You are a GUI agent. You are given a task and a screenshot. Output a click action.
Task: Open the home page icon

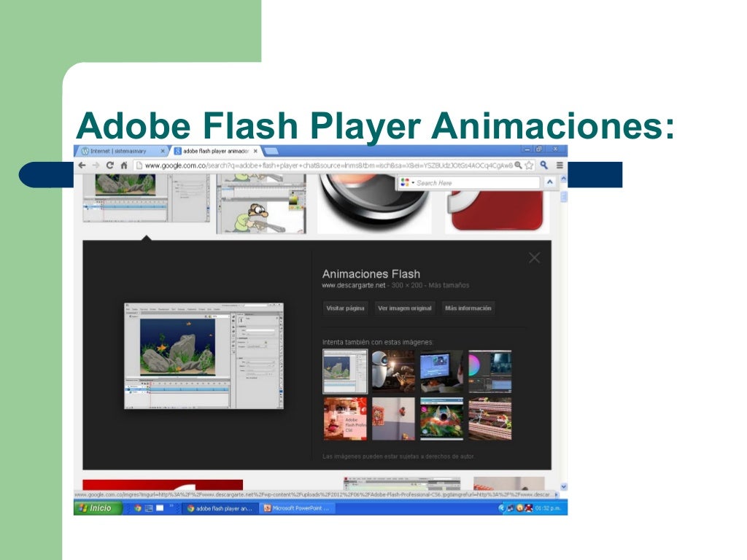pos(124,166)
